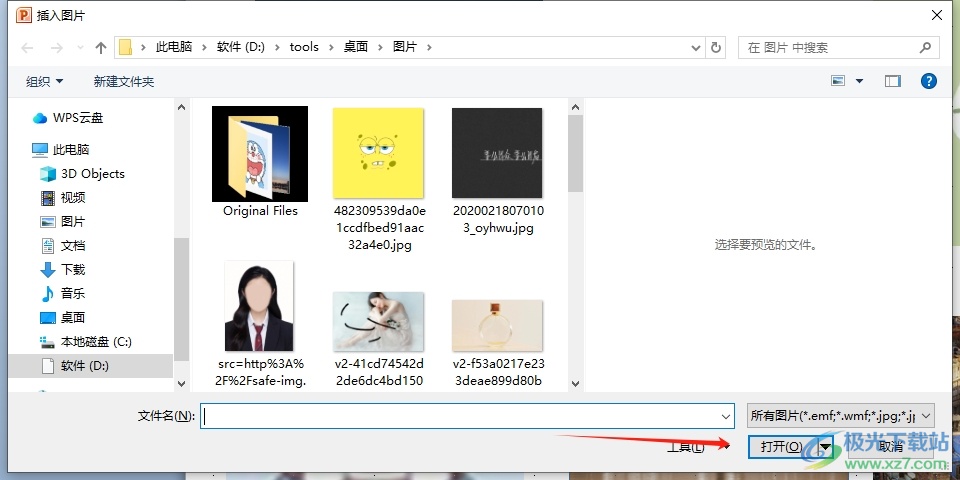Open the file type filter dropdown
This screenshot has width=960, height=480.
tap(840, 415)
